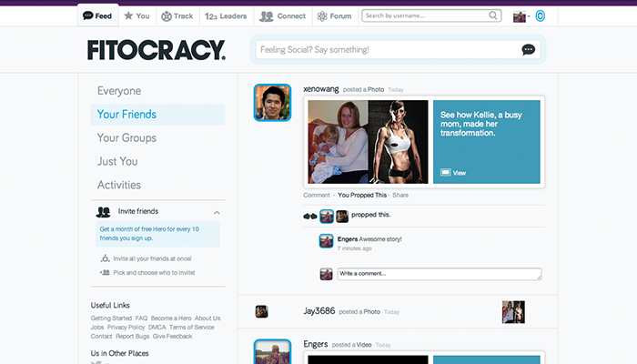Share xenowang's photo post
Image resolution: width=637 pixels, height=364 pixels.
400,195
